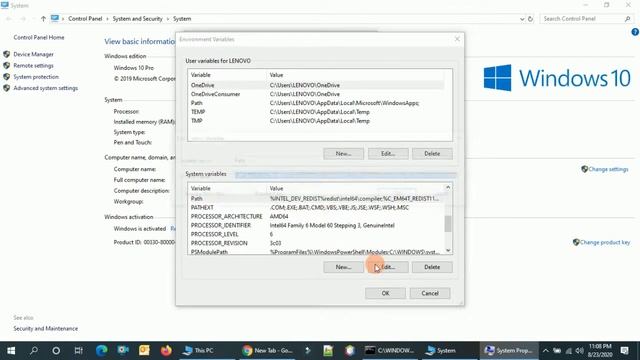Image resolution: width=640 pixels, height=360 pixels.
Task: Expand address bar history dropdown
Action: pos(522,19)
